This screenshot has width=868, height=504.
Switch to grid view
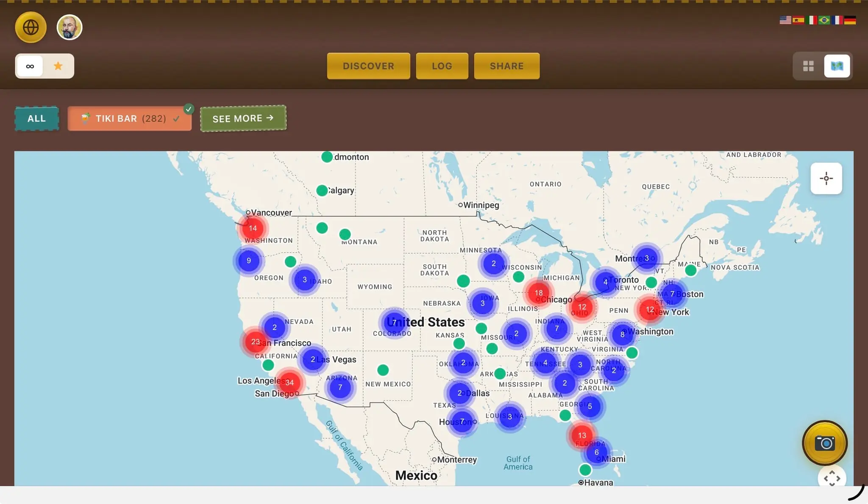point(808,66)
